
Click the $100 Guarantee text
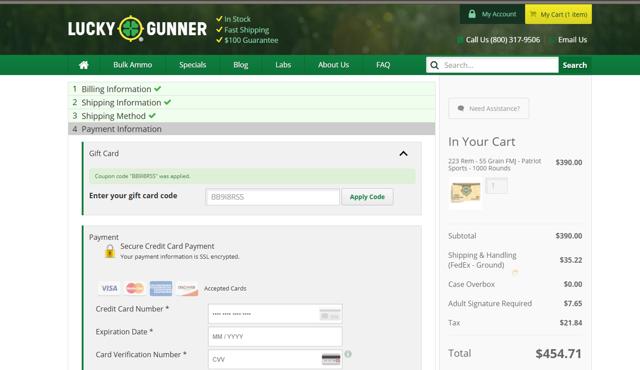click(x=251, y=40)
